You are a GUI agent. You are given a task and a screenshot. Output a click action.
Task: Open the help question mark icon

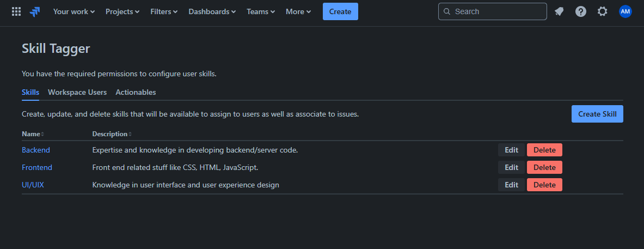tap(581, 11)
